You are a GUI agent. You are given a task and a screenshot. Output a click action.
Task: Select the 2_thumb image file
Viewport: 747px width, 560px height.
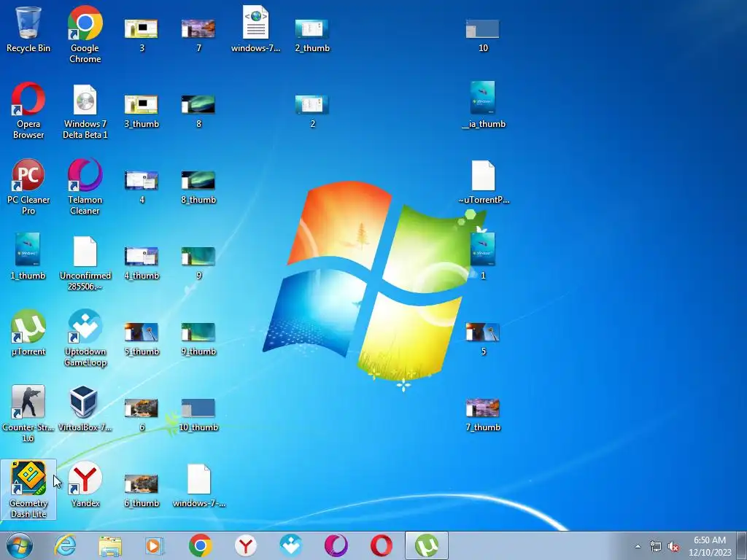click(312, 35)
